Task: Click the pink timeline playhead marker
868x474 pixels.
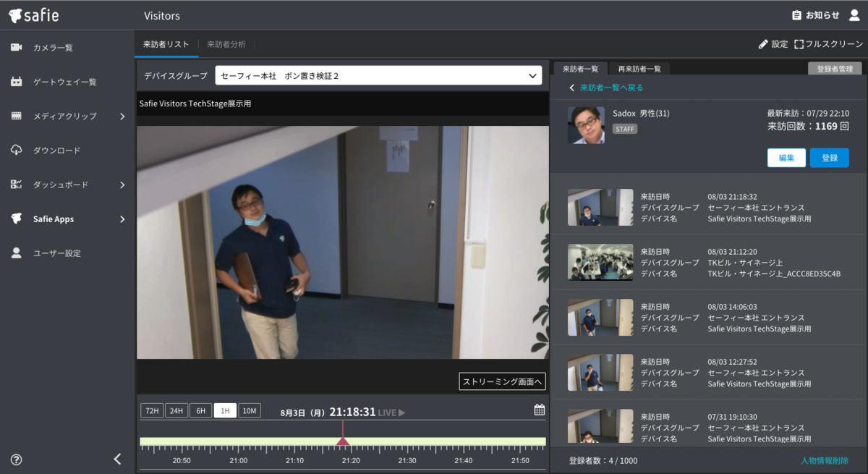Action: pyautogui.click(x=343, y=440)
